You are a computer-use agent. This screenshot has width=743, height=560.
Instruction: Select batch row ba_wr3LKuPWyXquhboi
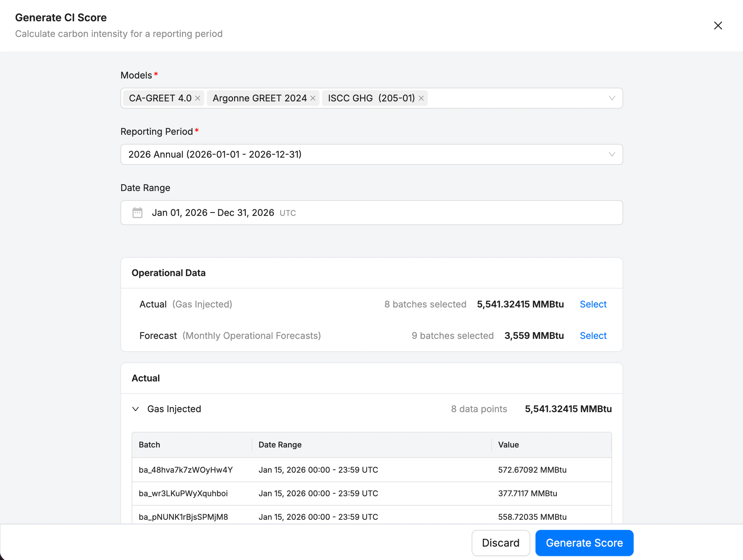[183, 493]
